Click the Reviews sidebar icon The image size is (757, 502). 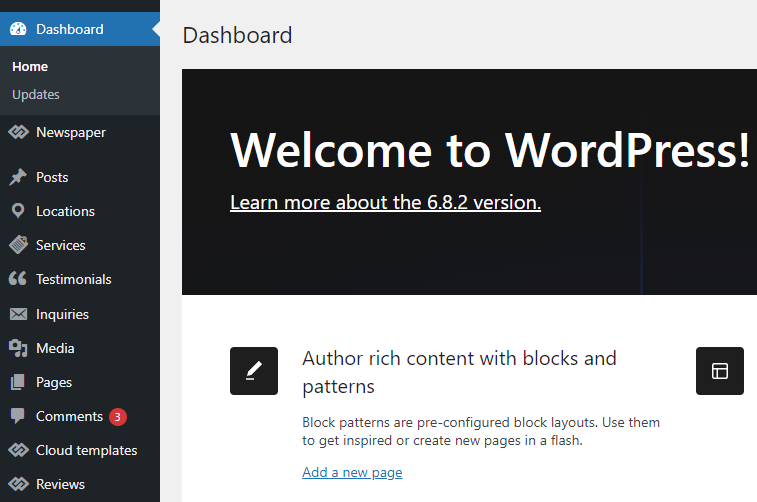18,484
